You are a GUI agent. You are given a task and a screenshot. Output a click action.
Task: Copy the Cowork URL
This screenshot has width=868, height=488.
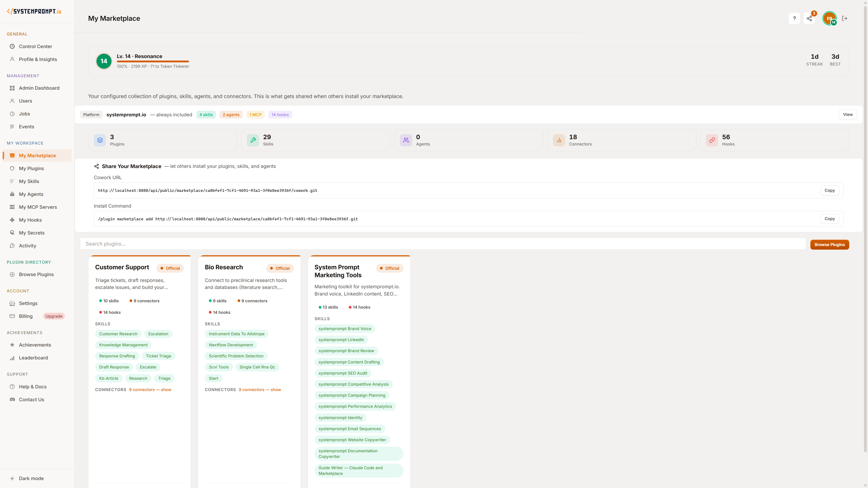pos(830,190)
